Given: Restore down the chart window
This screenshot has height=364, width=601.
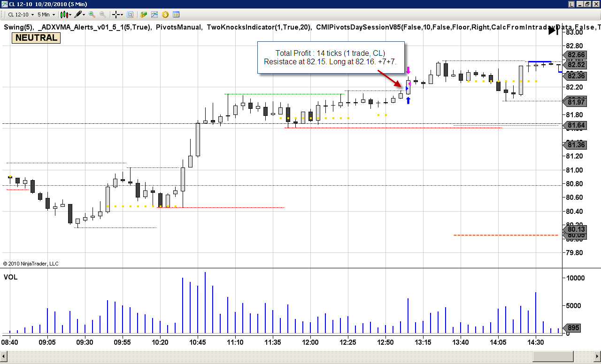Looking at the screenshot, I should point(587,4).
